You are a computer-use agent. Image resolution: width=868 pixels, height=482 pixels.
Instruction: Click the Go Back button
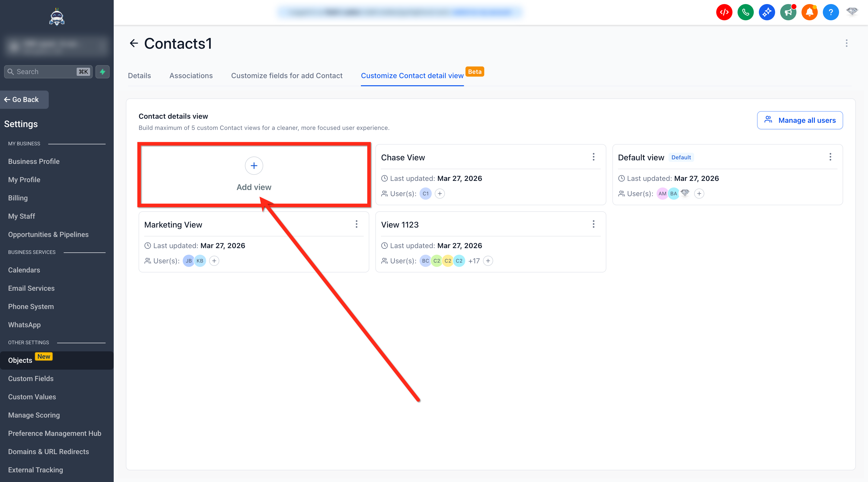(24, 100)
